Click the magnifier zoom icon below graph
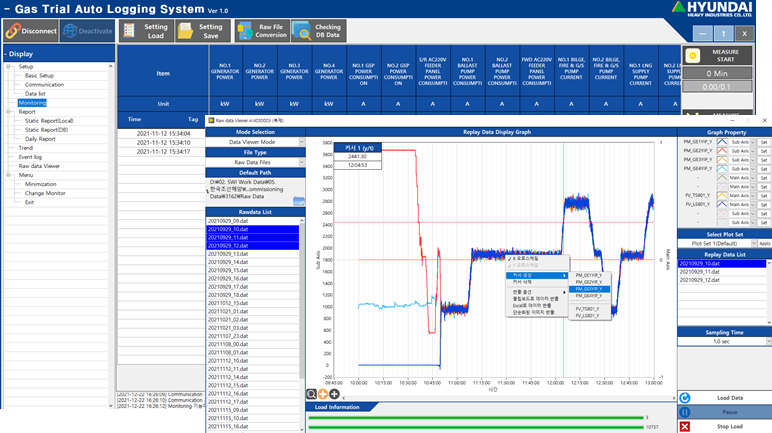The height and width of the screenshot is (433, 772). [x=313, y=394]
